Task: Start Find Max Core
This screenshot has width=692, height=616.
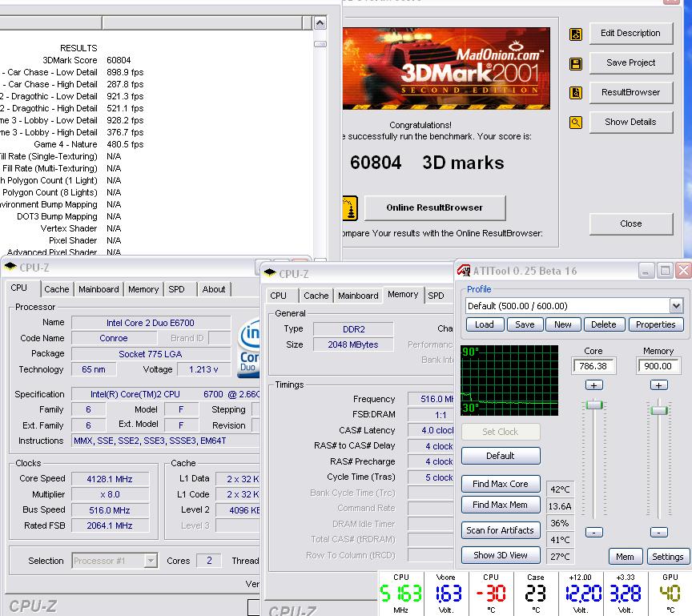Action: pyautogui.click(x=501, y=484)
